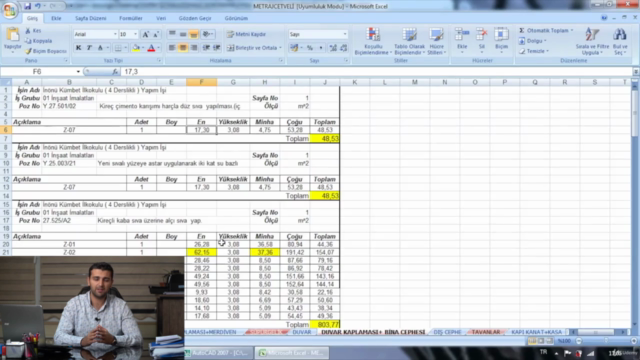Screen dimensions: 640x360
Task: Open the KAPI KANAT+KASA sheet tab
Action: click(x=536, y=332)
